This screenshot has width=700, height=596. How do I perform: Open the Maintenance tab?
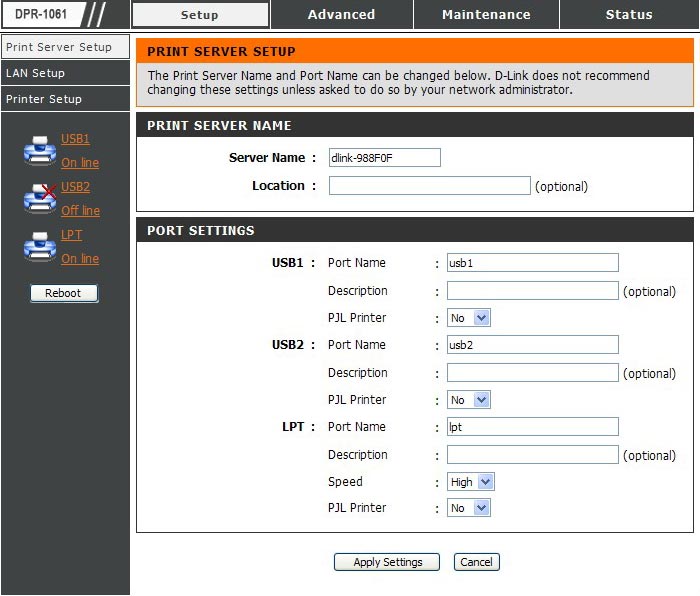(486, 15)
